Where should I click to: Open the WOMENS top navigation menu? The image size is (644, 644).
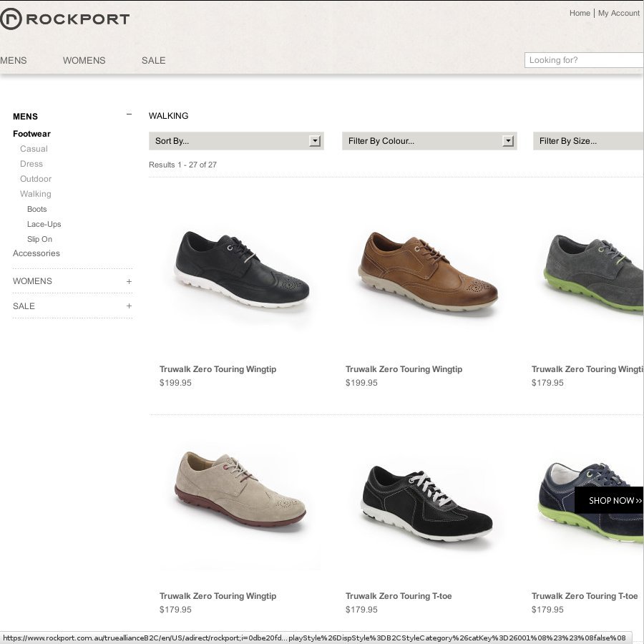coord(84,60)
